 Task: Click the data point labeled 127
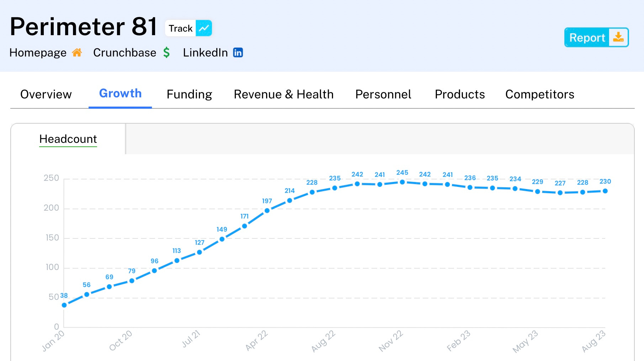(x=200, y=252)
